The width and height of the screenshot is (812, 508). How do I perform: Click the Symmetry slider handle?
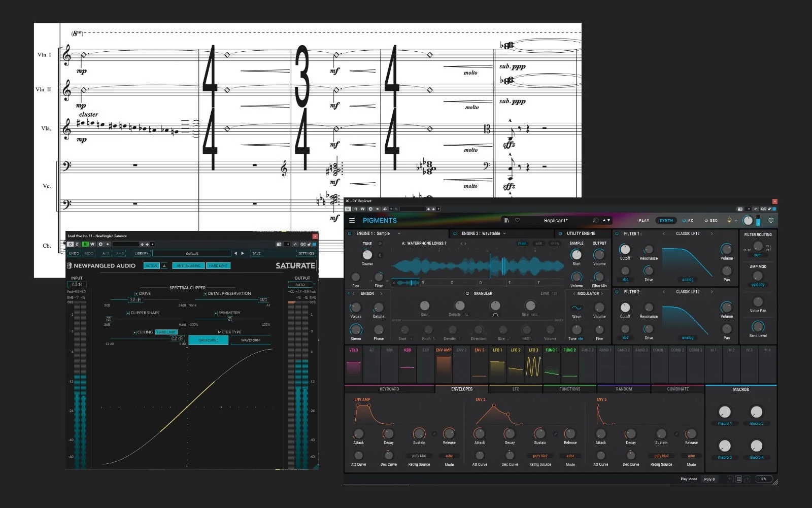230,319
